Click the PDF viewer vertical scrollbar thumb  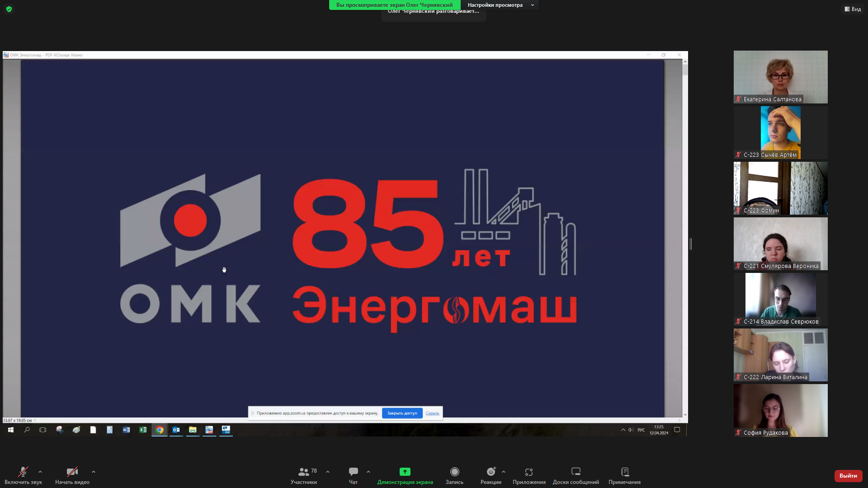pyautogui.click(x=685, y=70)
